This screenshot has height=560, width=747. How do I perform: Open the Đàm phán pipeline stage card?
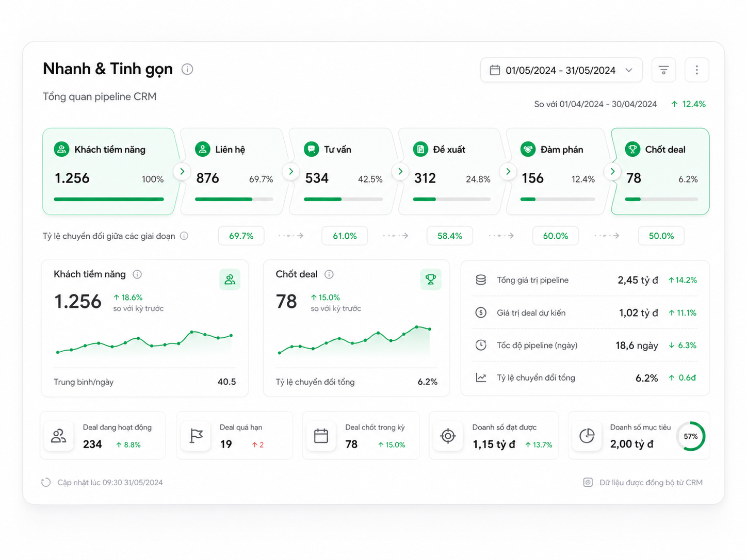click(558, 171)
